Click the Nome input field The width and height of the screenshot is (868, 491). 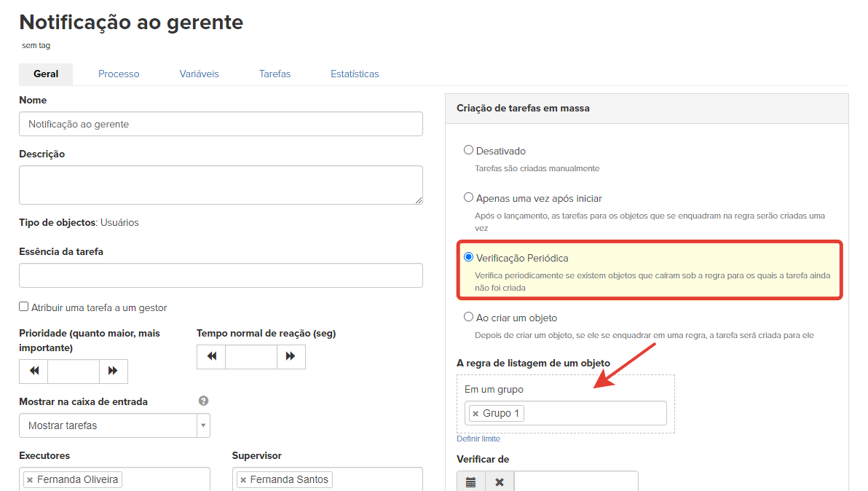221,124
